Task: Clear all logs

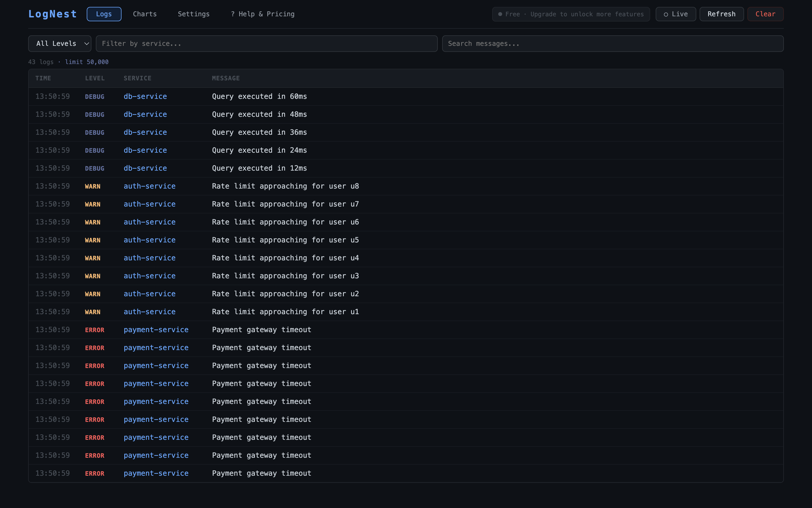Action: [x=765, y=14]
